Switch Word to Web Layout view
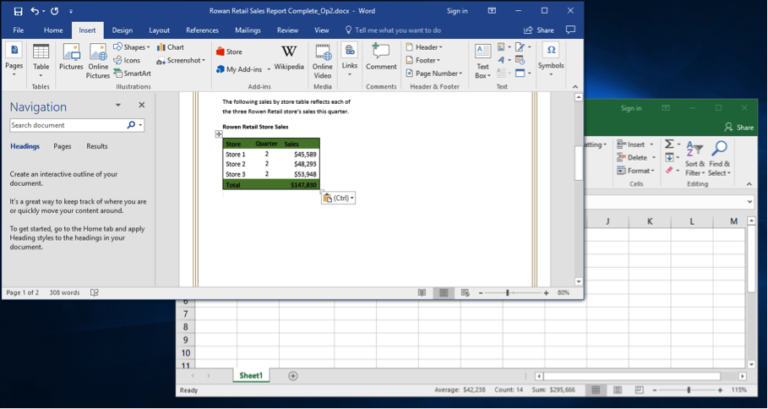The image size is (768, 409). tap(465, 292)
